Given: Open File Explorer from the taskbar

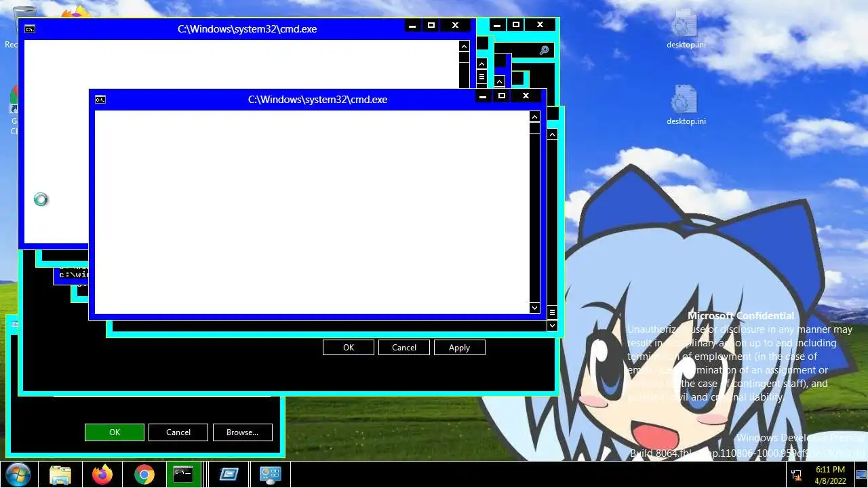Looking at the screenshot, I should click(60, 474).
